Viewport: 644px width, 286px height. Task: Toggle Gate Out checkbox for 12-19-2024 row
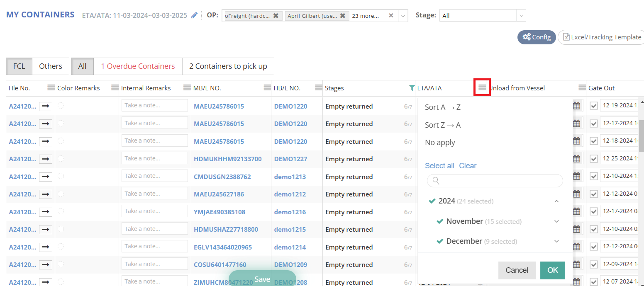594,106
